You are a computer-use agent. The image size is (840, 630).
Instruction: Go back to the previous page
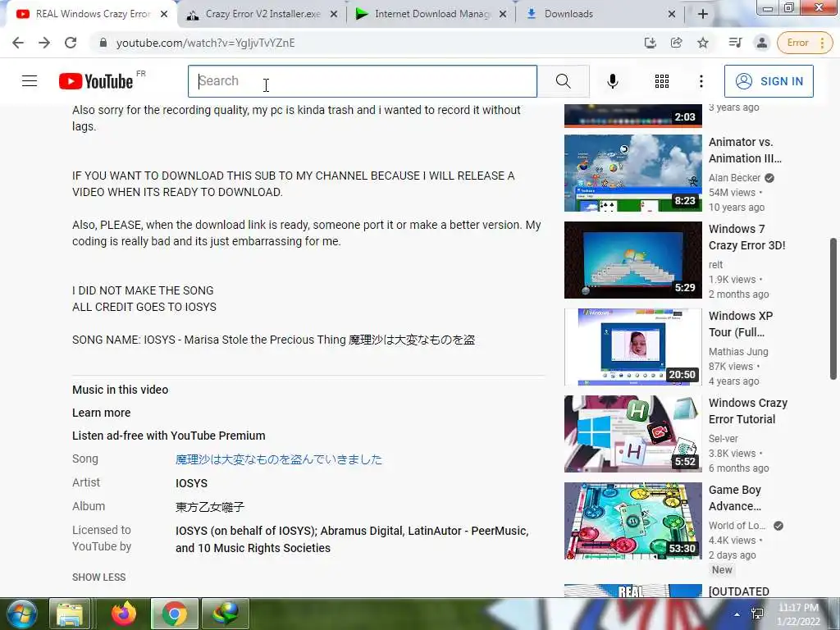[x=18, y=43]
